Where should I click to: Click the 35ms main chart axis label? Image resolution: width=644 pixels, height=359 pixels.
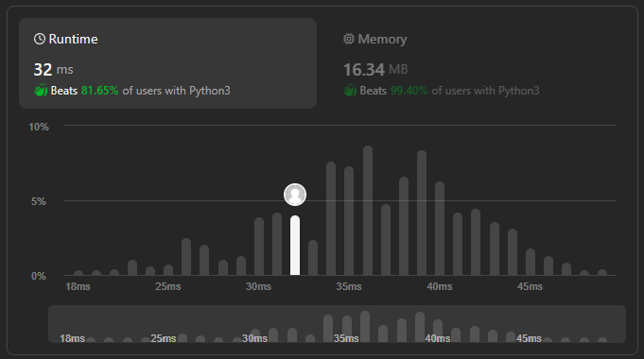click(349, 286)
